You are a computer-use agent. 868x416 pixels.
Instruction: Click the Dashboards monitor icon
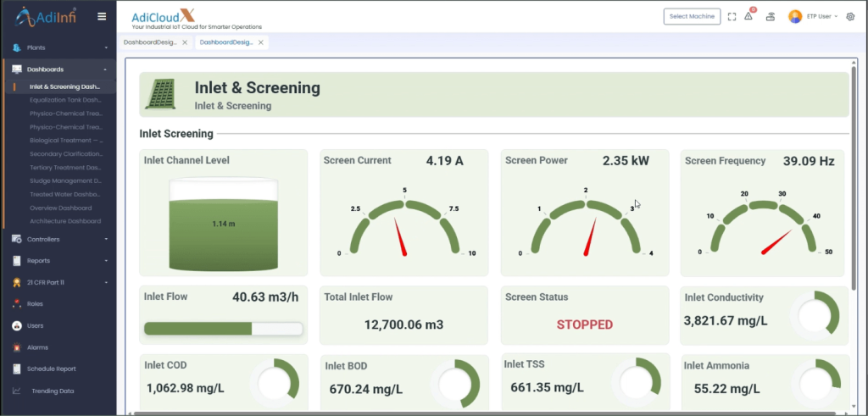click(17, 69)
